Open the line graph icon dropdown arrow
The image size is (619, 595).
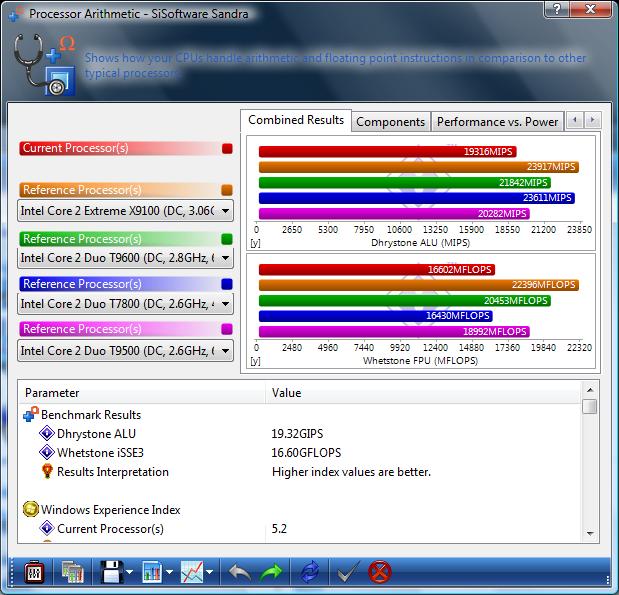click(x=210, y=572)
